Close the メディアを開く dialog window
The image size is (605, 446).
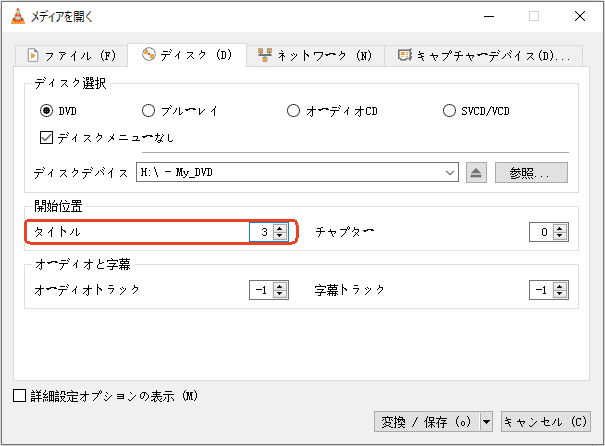tap(580, 16)
